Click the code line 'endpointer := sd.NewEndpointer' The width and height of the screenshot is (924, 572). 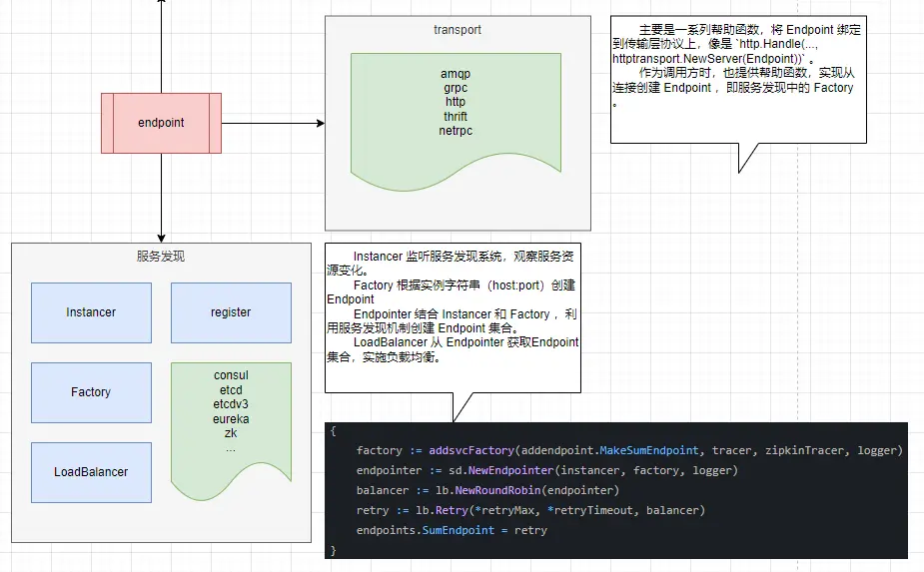(x=546, y=471)
